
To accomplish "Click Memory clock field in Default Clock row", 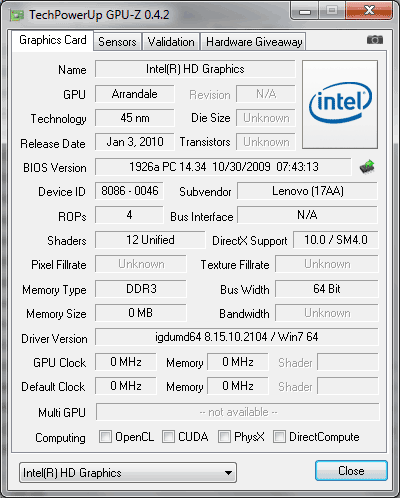I will (x=238, y=386).
